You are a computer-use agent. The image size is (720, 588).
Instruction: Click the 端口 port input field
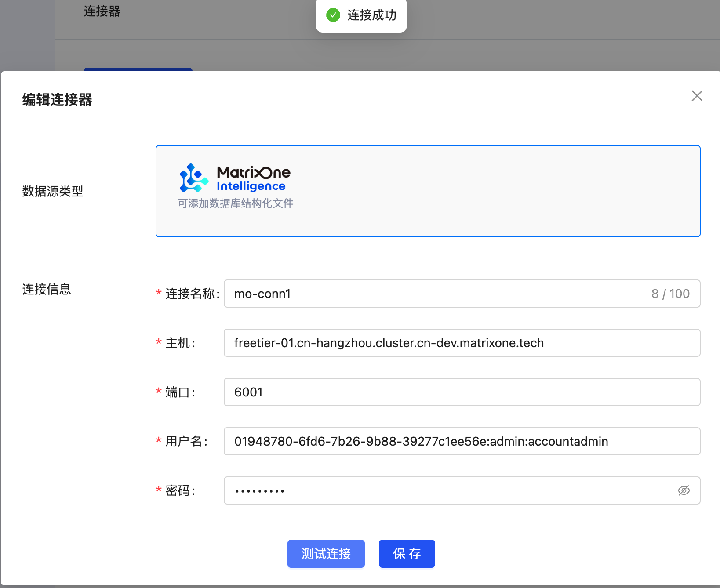[x=462, y=392]
